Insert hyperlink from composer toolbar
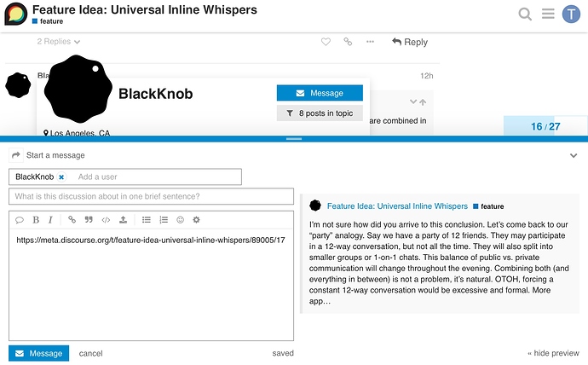 pyautogui.click(x=72, y=220)
